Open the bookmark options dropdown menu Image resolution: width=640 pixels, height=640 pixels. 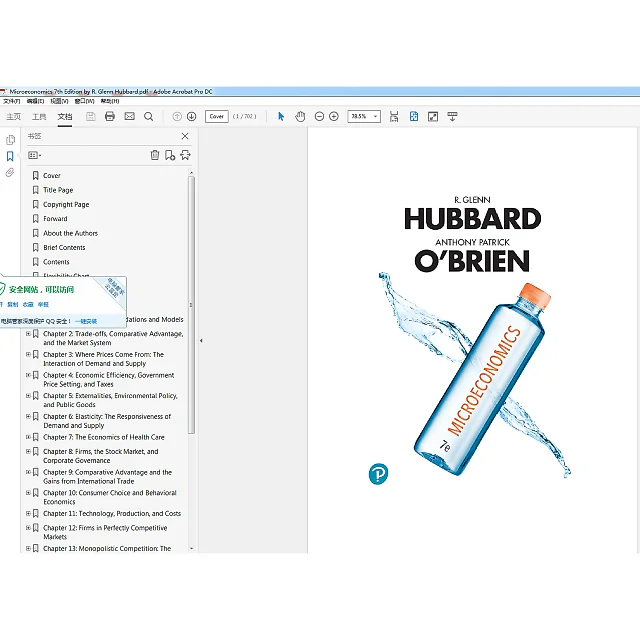coord(35,155)
